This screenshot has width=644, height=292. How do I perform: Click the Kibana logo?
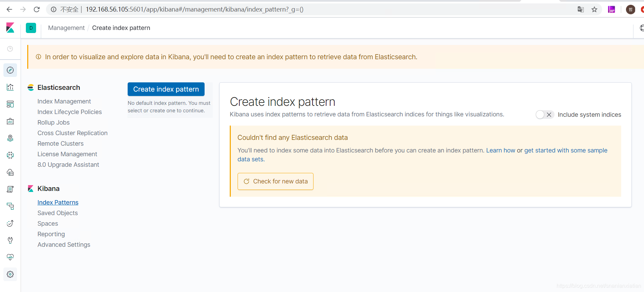(x=10, y=28)
